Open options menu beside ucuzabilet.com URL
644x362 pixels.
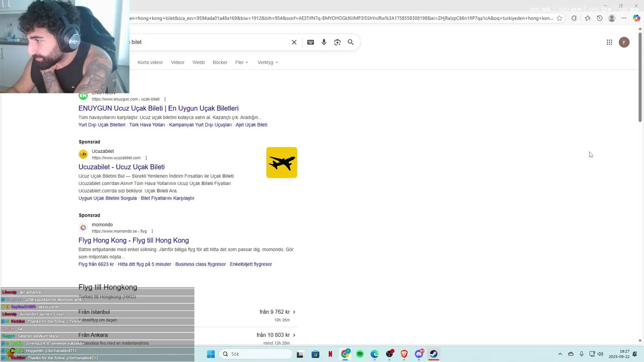pos(146,158)
